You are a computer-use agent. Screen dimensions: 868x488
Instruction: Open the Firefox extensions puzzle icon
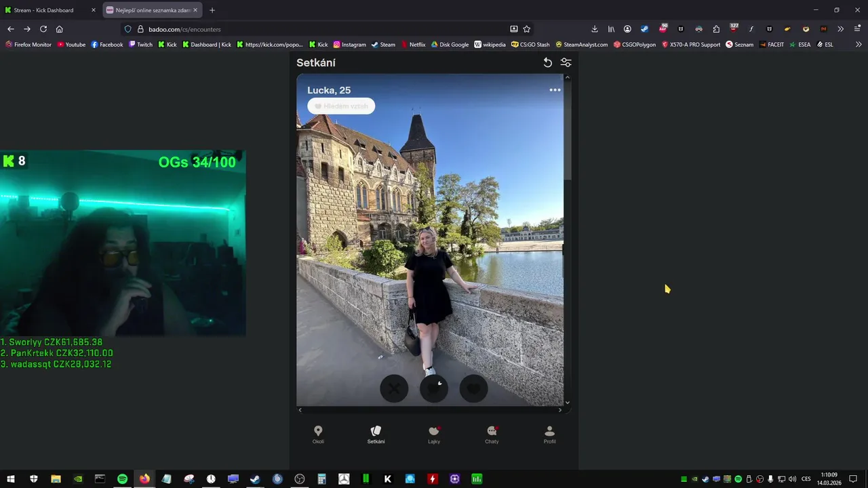pos(716,29)
